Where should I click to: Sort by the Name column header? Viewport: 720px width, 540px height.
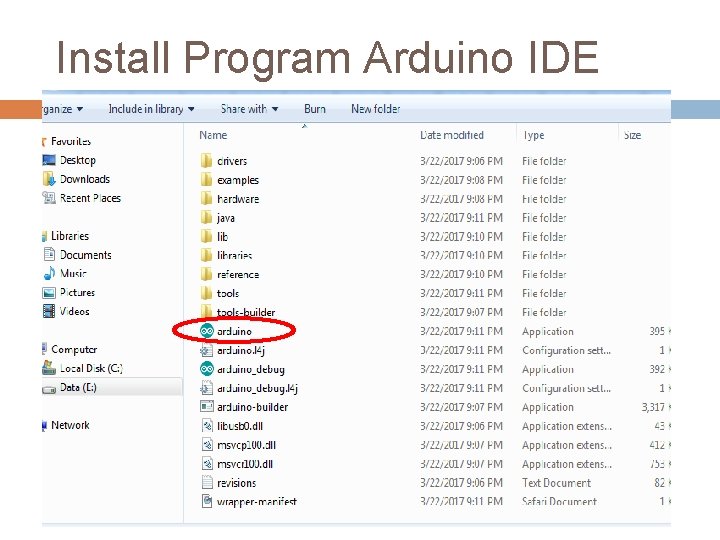(213, 135)
